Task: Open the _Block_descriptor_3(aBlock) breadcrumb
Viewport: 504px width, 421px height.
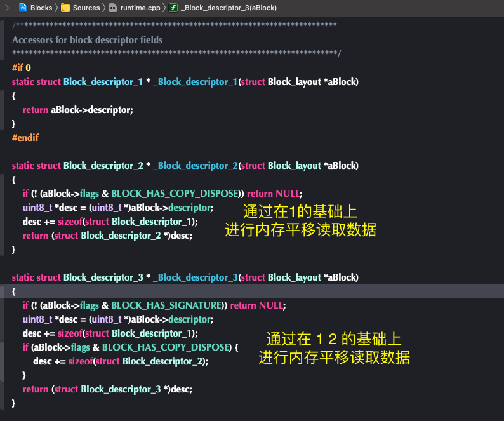Action: 229,8
